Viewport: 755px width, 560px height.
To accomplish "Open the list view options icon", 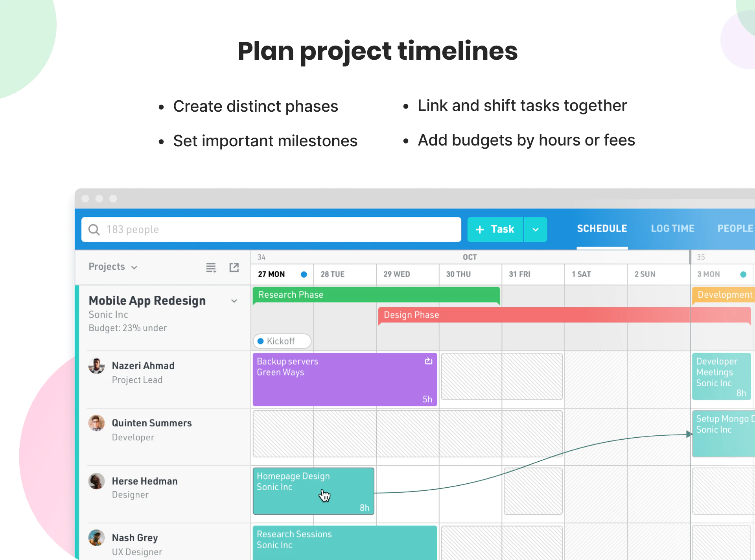I will click(211, 268).
